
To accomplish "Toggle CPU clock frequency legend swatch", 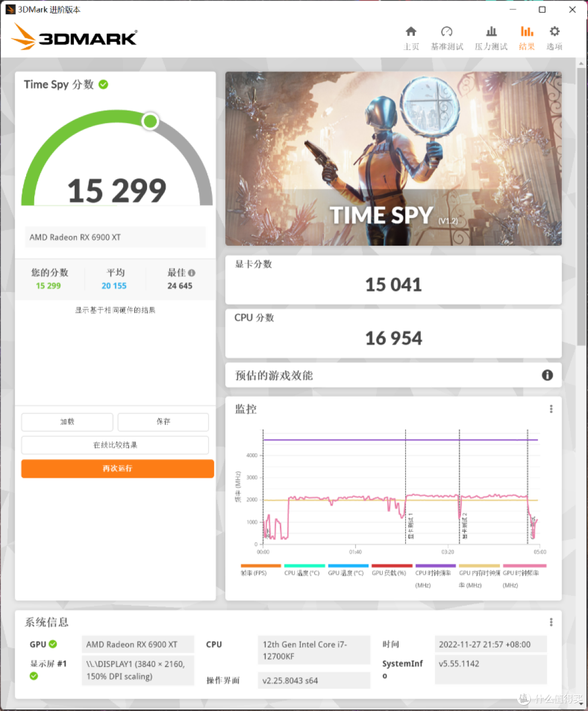I will click(x=436, y=566).
